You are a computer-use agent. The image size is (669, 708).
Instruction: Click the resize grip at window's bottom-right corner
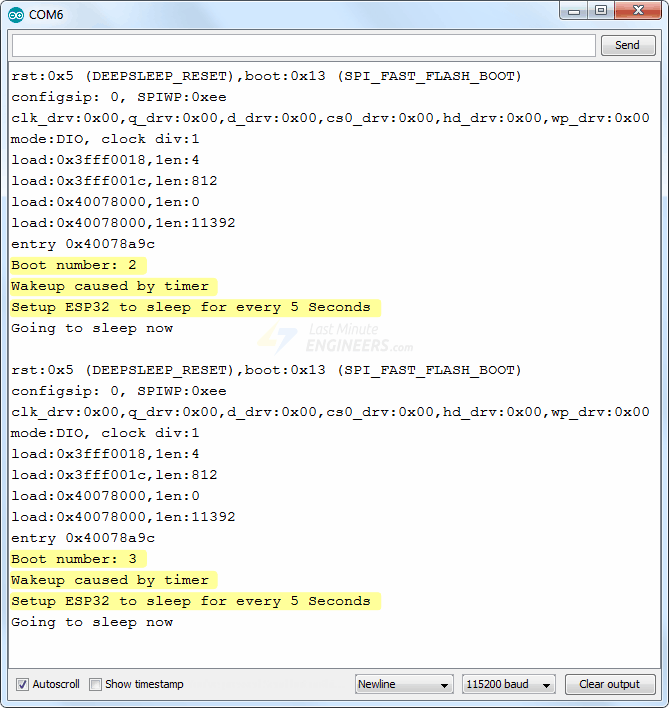(x=661, y=700)
